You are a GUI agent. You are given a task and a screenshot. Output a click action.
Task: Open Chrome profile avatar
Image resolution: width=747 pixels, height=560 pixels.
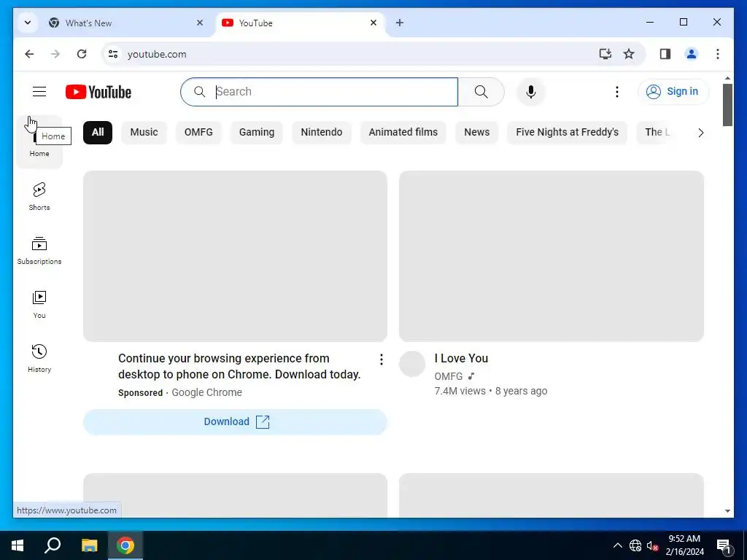(692, 54)
